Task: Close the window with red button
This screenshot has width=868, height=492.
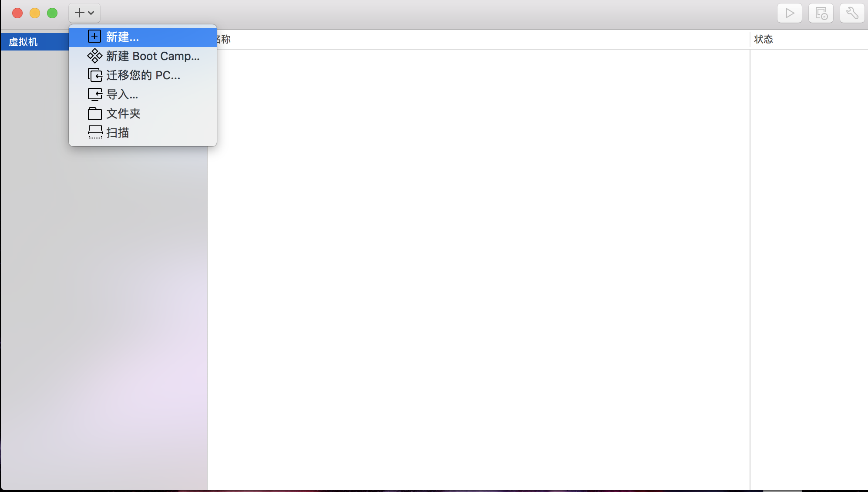Action: [17, 13]
